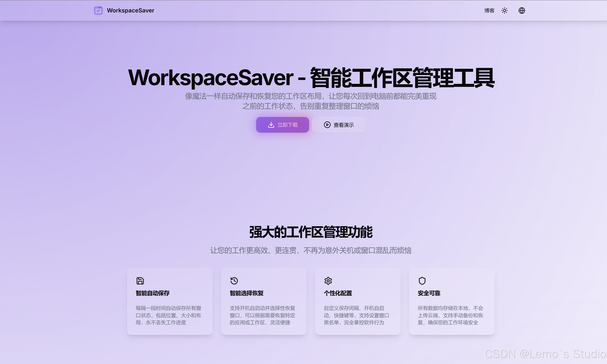Click the WorkspaceSaver logo icon
This screenshot has width=607, height=364.
coord(98,11)
